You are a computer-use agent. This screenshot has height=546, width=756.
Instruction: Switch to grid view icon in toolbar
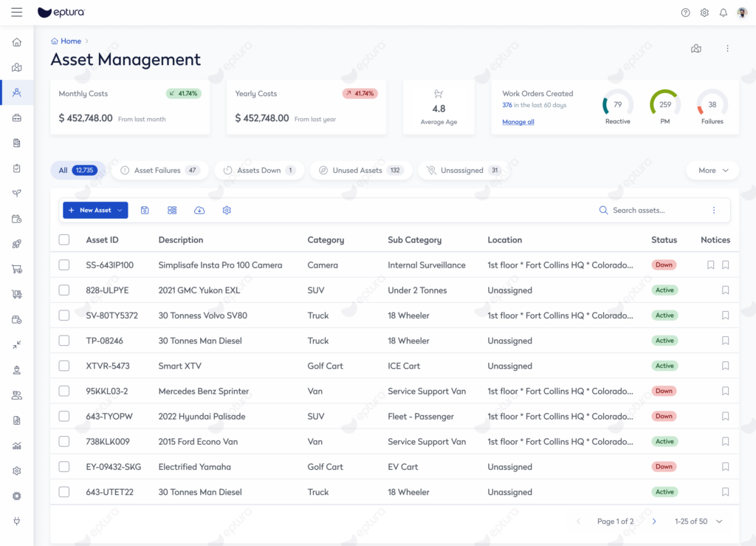coord(172,211)
